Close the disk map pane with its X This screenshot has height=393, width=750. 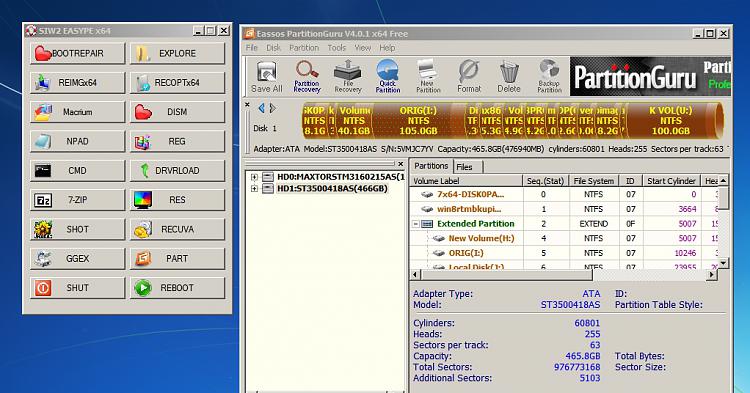click(247, 104)
